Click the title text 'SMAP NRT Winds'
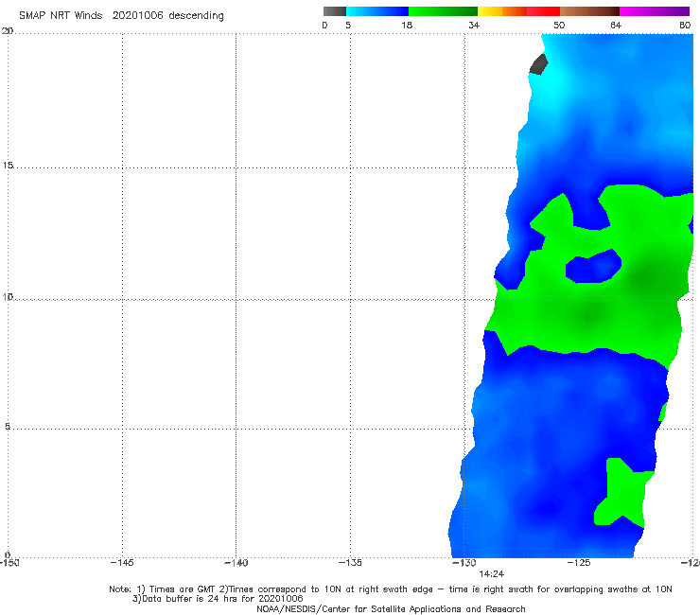 click(x=61, y=15)
